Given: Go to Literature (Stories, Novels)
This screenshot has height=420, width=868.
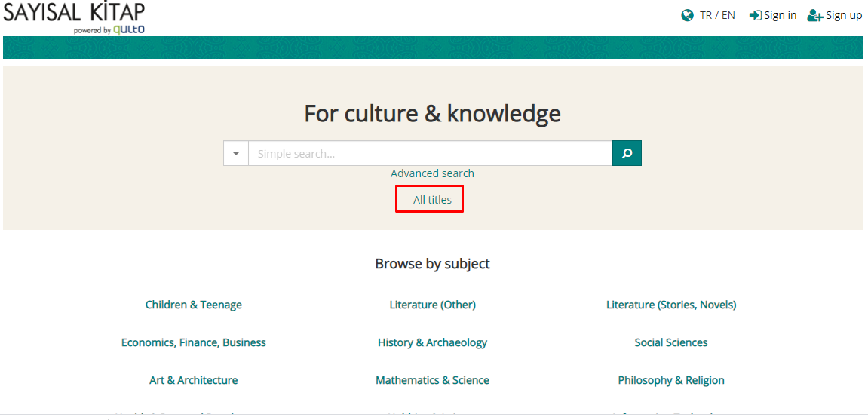Looking at the screenshot, I should [x=671, y=305].
